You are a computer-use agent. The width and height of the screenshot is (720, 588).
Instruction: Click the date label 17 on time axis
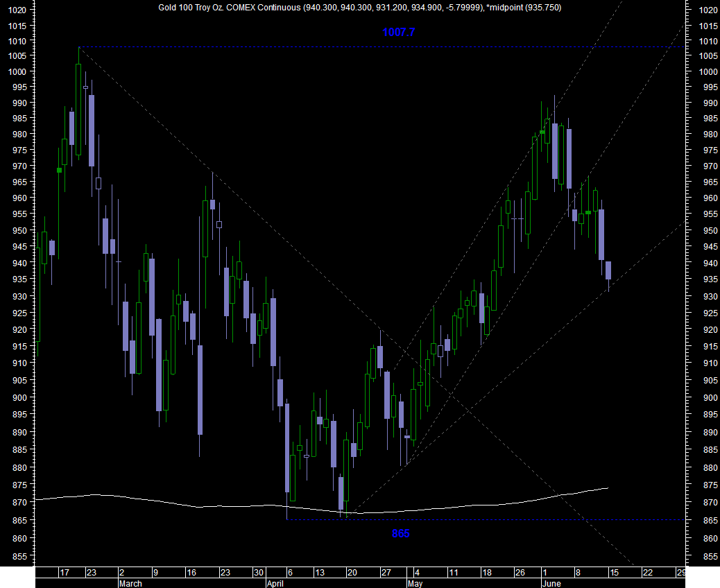point(65,572)
